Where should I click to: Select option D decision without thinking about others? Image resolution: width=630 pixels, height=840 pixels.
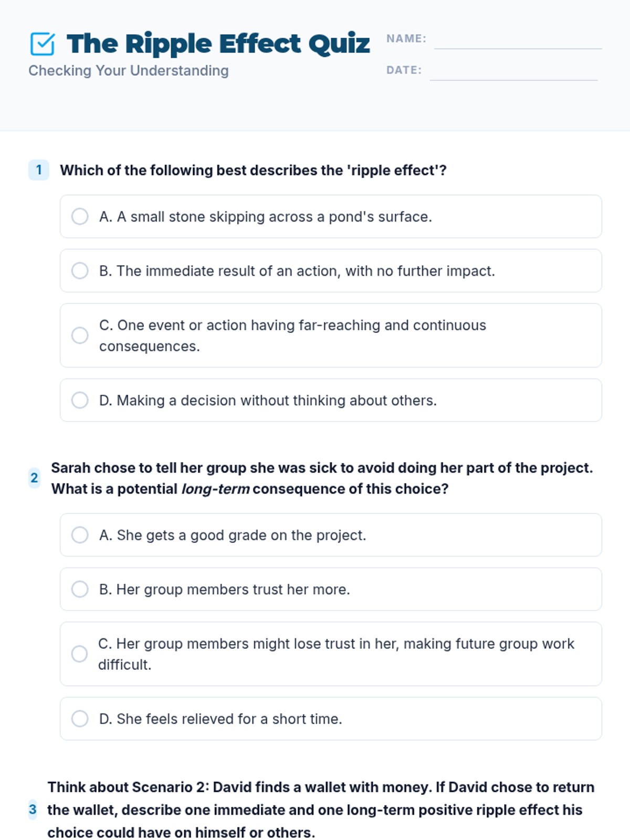80,400
